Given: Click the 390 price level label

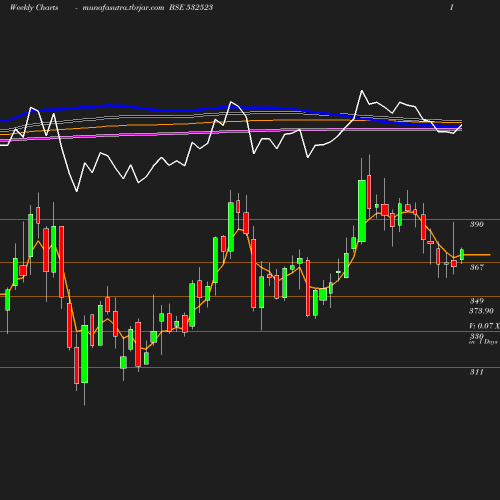Looking at the screenshot, I should point(477,224).
